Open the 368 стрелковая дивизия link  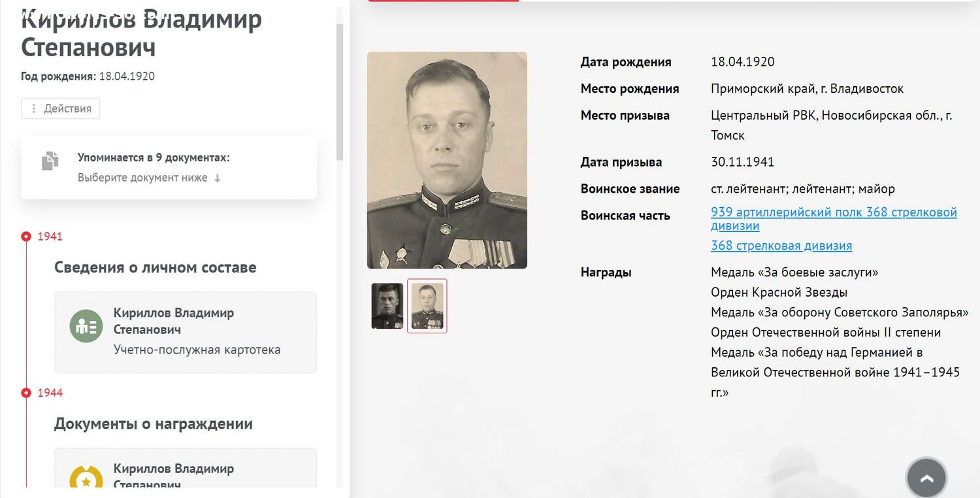781,246
